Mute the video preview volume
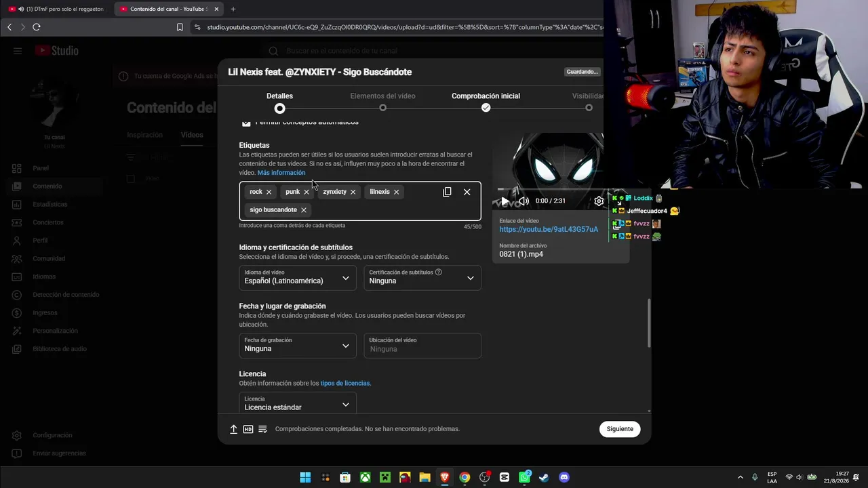 524,201
